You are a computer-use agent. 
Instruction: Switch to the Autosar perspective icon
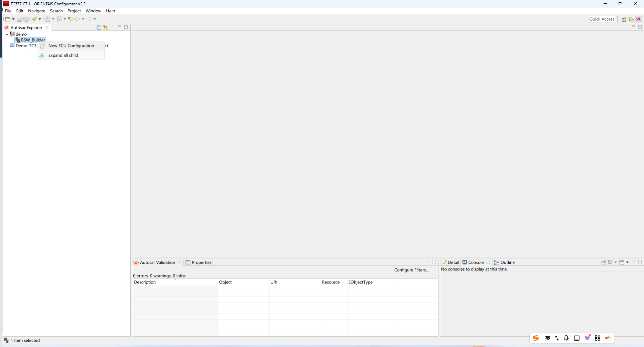pos(638,19)
